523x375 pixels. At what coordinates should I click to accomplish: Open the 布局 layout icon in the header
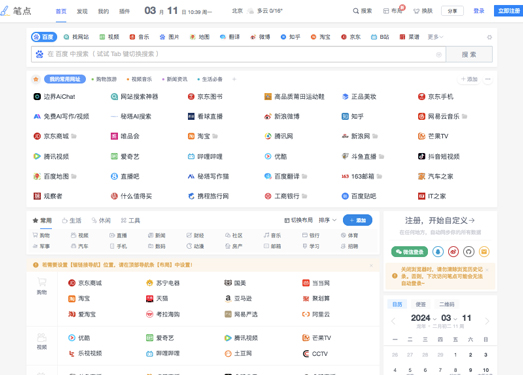[x=386, y=11]
